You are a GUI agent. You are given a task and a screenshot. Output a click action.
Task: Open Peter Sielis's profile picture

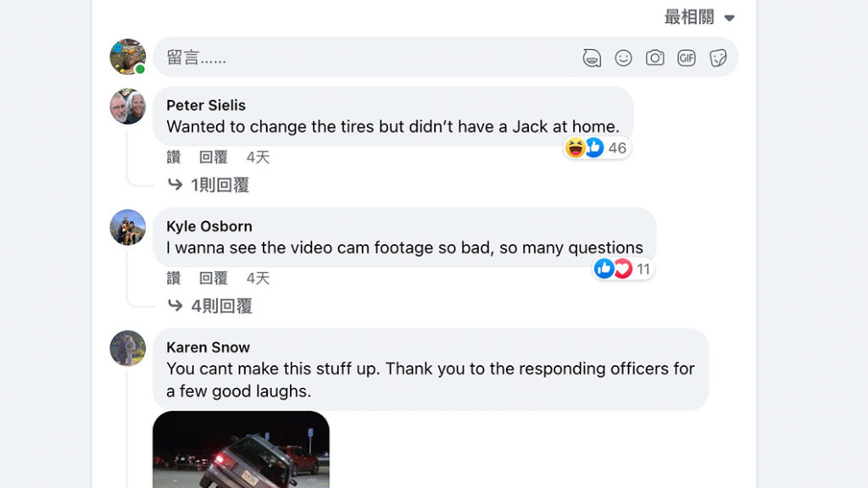128,106
